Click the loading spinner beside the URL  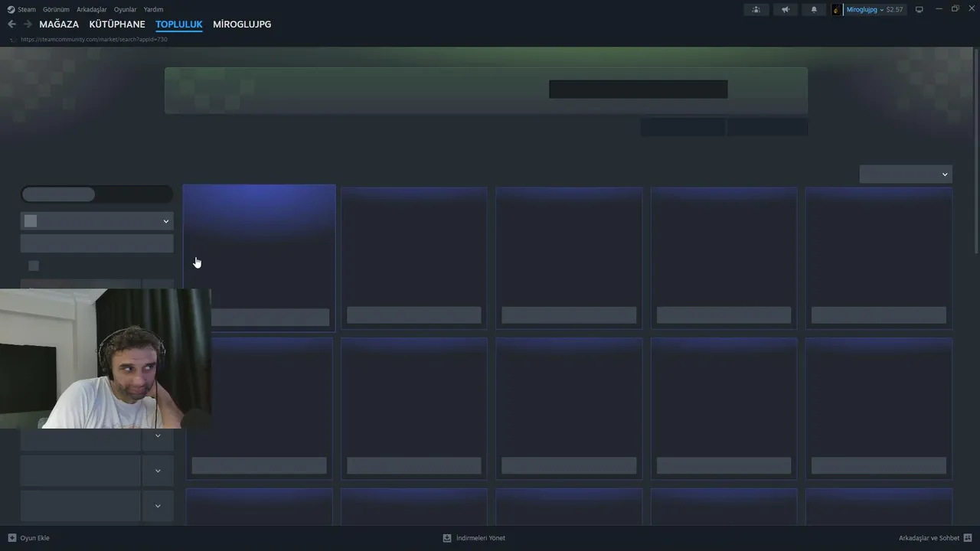tap(13, 40)
